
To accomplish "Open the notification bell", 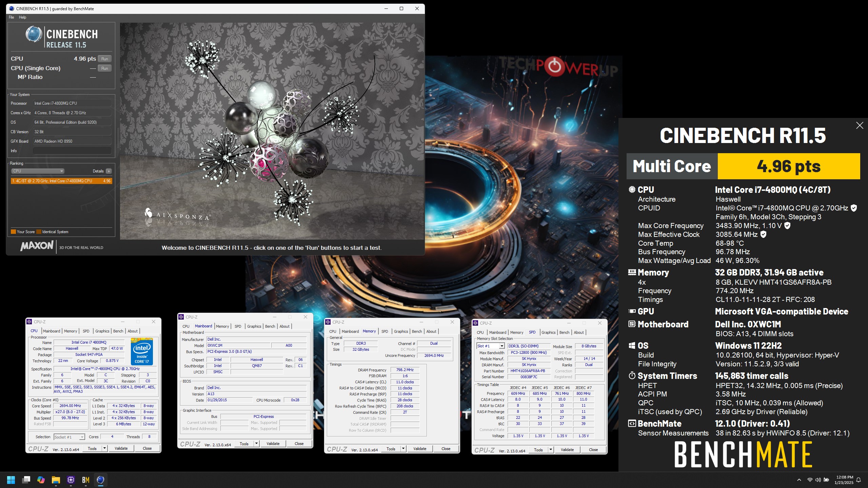I will click(859, 480).
